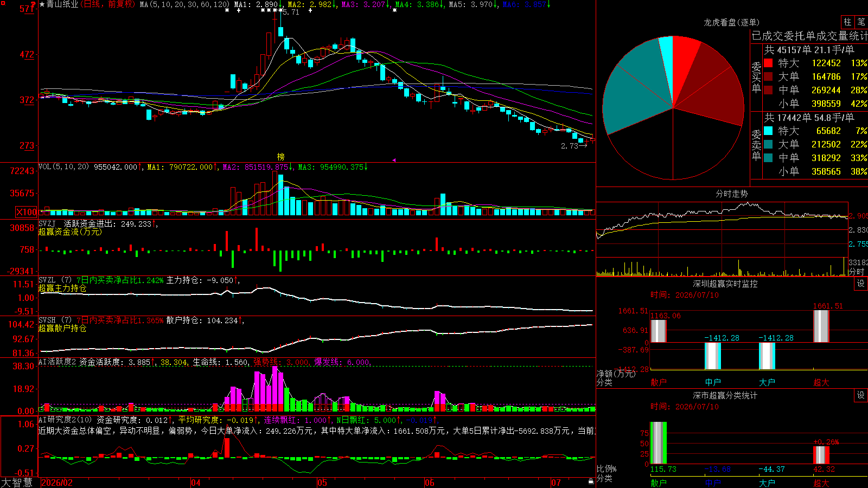Click the 超大 1661.51 bar in 深圳超赢实时监控
This screenshot has width=868, height=488.
pyautogui.click(x=821, y=326)
